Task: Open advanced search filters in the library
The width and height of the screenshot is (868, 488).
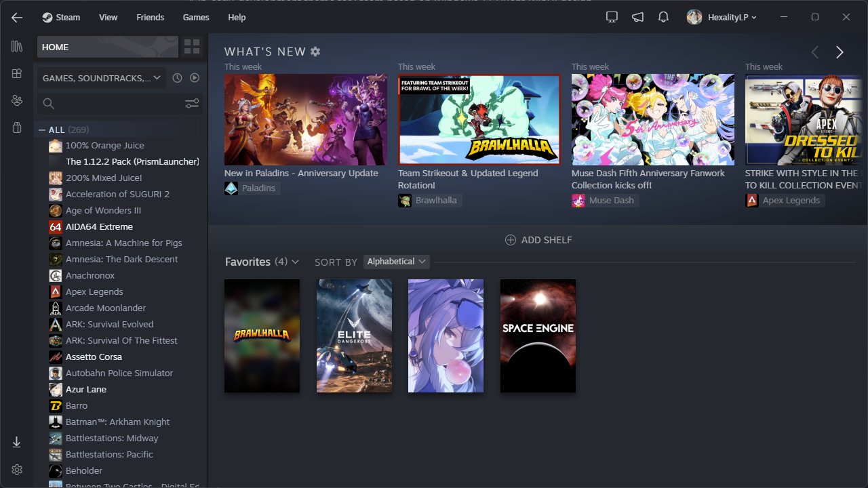Action: 192,103
